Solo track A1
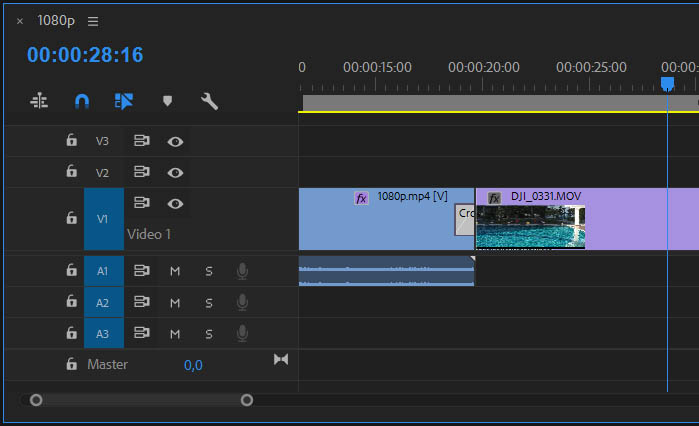The height and width of the screenshot is (426, 699). [x=209, y=271]
